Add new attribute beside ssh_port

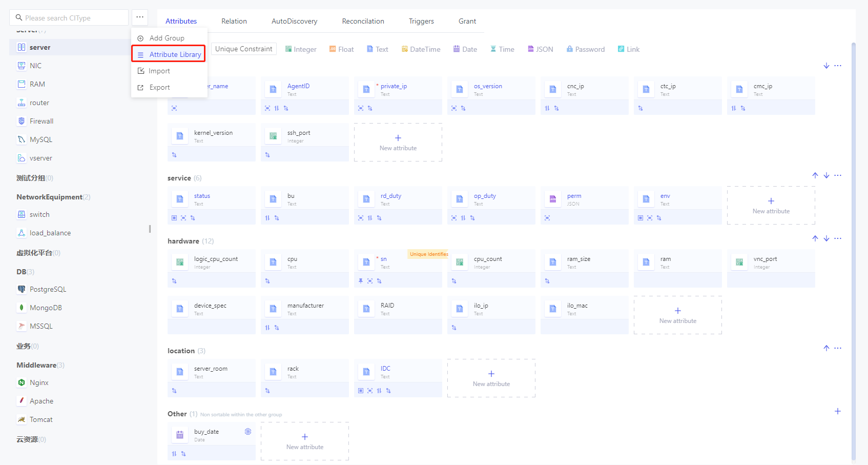pos(398,143)
